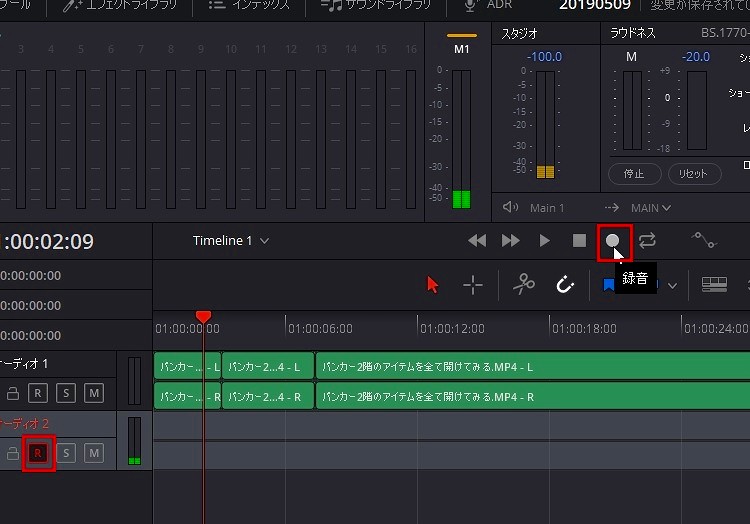750x524 pixels.
Task: Click the automation curve icon
Action: tap(704, 240)
